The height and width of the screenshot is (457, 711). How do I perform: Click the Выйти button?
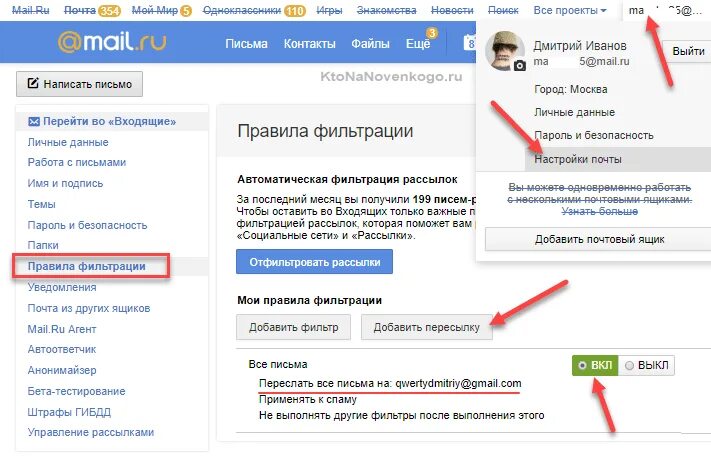click(687, 51)
